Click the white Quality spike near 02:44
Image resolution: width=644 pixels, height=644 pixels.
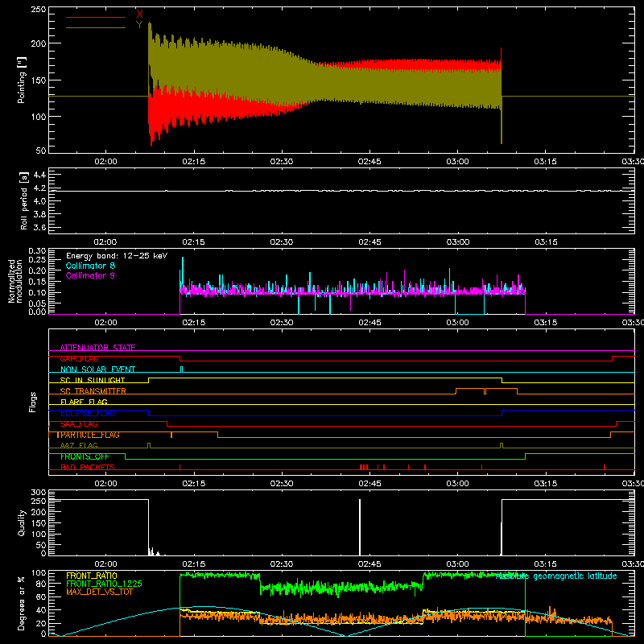tap(360, 527)
